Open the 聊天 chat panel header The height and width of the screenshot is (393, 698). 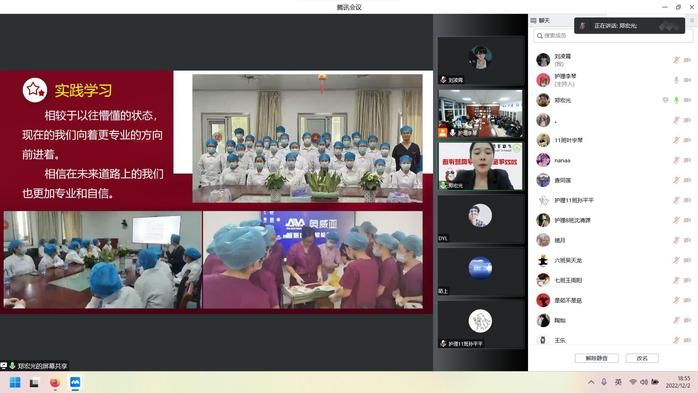pyautogui.click(x=540, y=20)
